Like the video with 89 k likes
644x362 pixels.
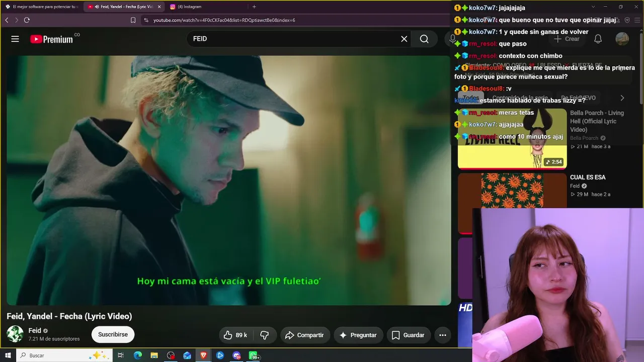point(235,335)
